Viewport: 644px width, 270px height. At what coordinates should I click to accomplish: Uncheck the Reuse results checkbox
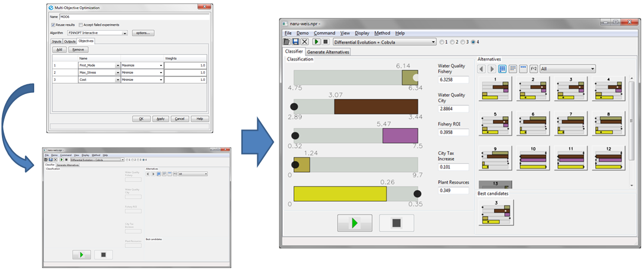(53, 25)
